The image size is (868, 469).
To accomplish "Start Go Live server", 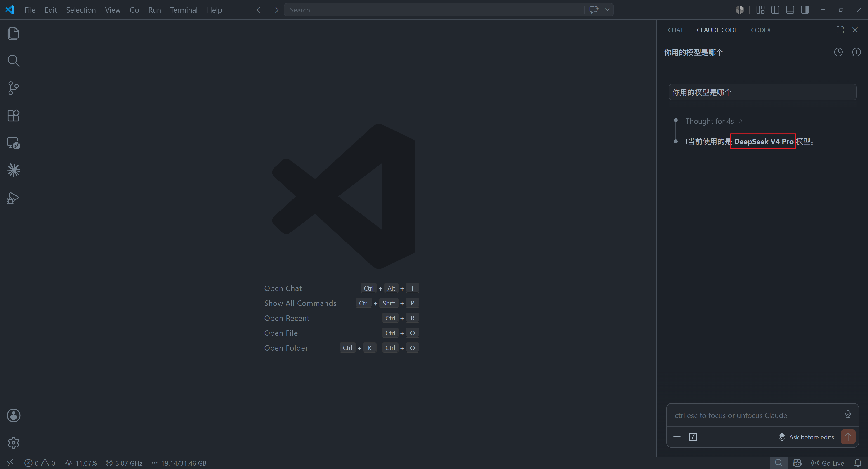I will [828, 463].
